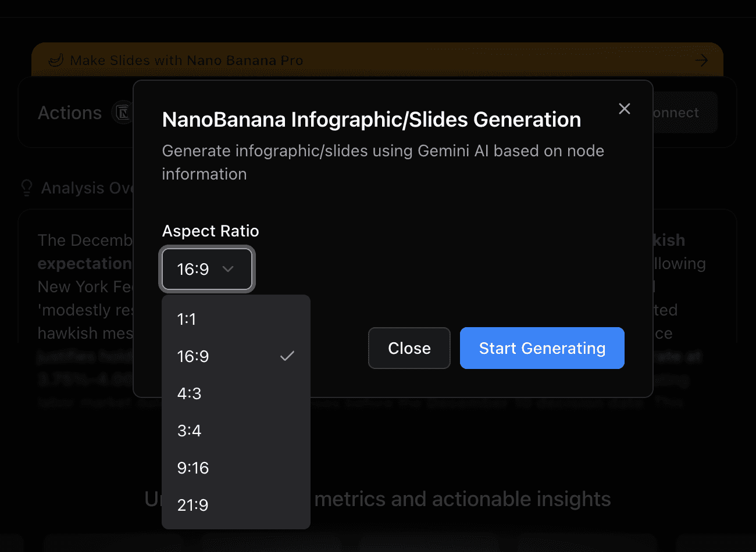Pick the 4:3 aspect ratio option
The height and width of the screenshot is (552, 756).
tap(236, 393)
